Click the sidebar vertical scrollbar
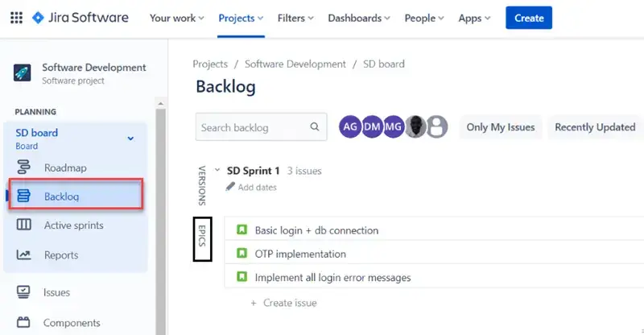 click(x=161, y=218)
